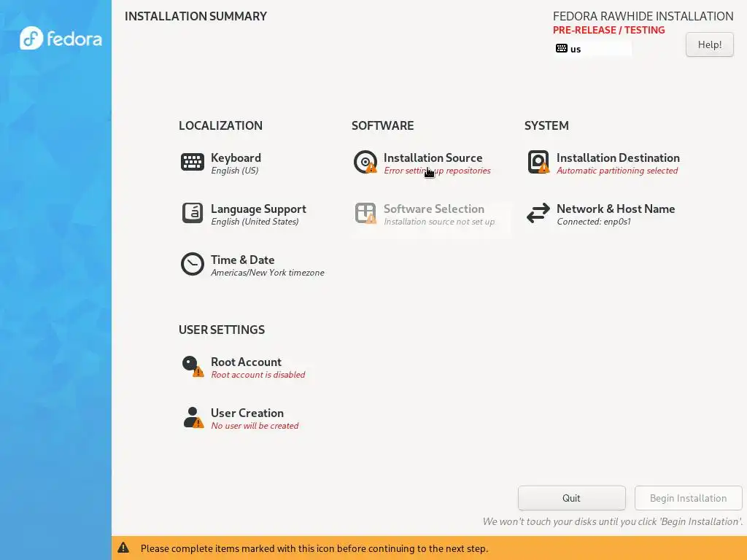Click the Fedora logo in sidebar
This screenshot has width=747, height=560.
61,38
